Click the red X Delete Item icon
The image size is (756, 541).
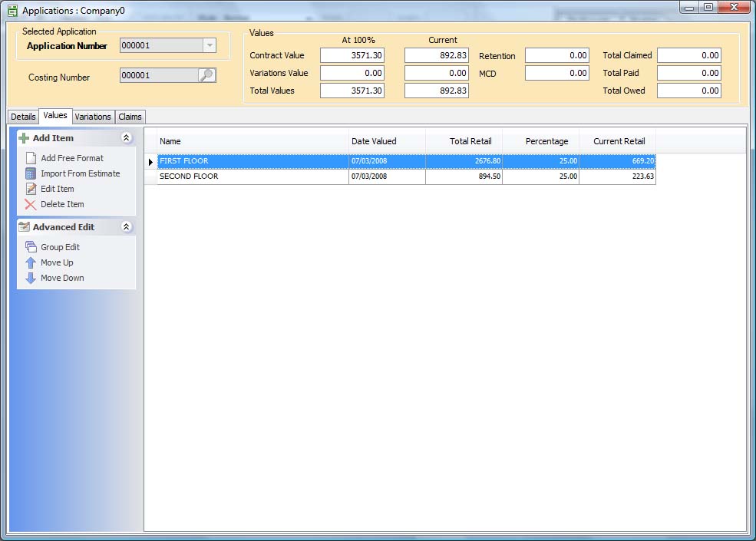tap(31, 204)
